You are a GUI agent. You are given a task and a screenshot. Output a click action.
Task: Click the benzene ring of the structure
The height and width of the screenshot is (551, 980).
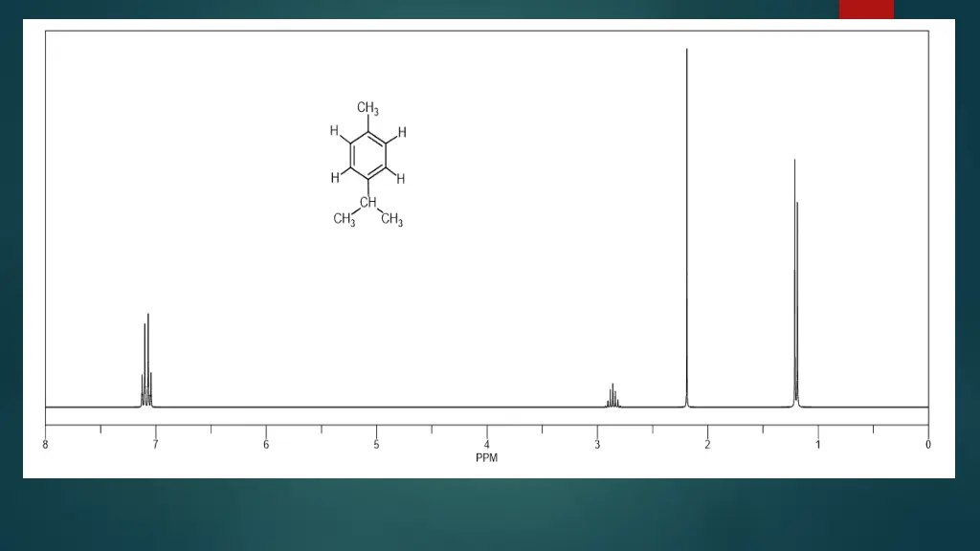pyautogui.click(x=368, y=155)
